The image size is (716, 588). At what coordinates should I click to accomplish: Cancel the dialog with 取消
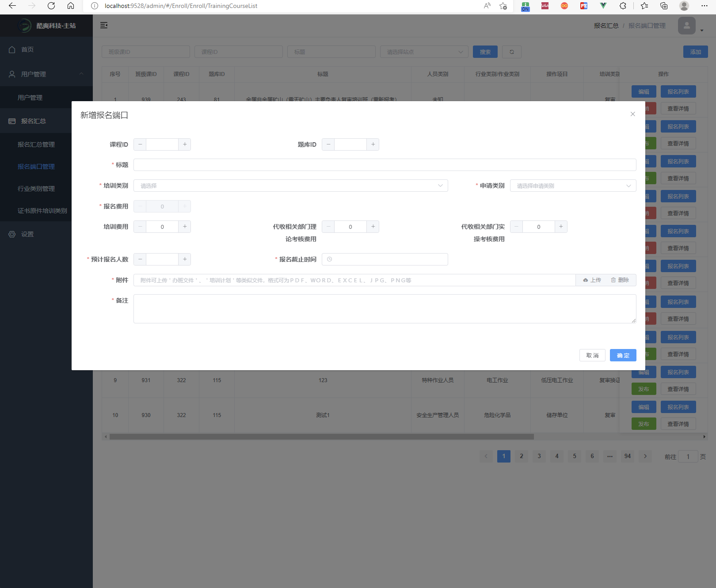[592, 355]
